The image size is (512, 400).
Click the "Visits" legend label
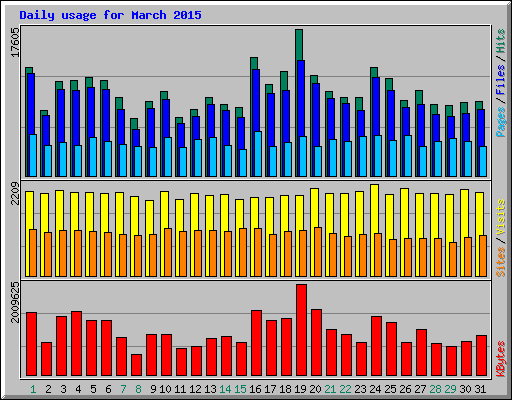(x=501, y=217)
